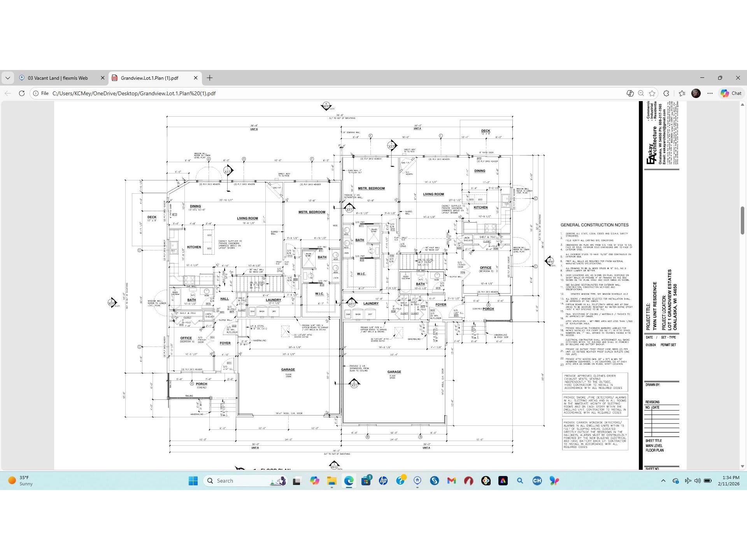Select the Grandview.Lot.1.Plan PDF tab
747x560 pixels.
click(149, 78)
